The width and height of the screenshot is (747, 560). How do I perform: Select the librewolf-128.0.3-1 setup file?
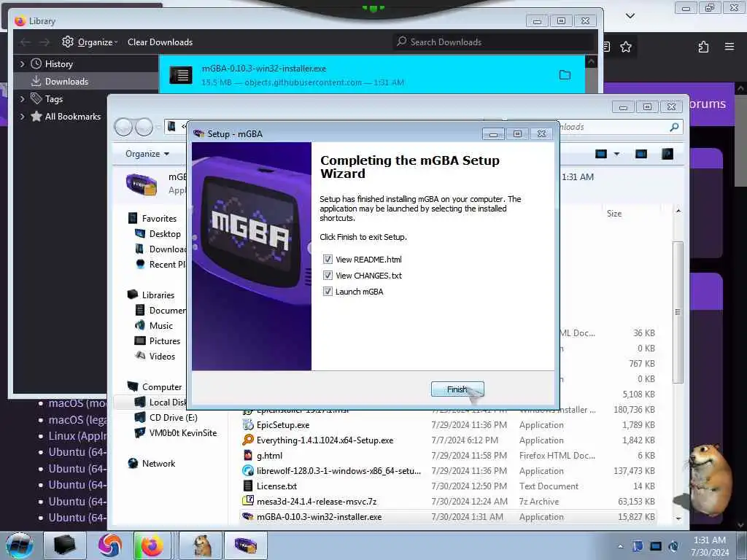tap(338, 471)
